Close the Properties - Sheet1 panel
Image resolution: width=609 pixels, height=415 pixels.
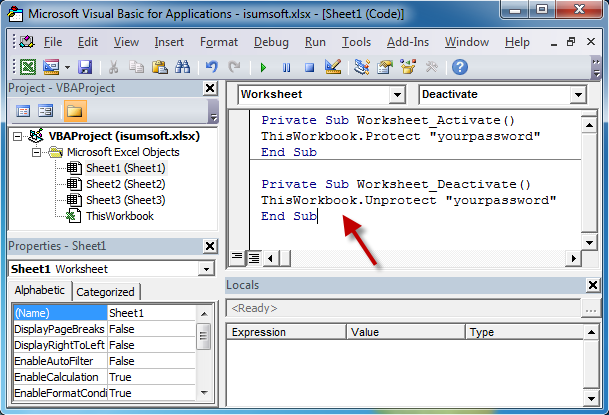pyautogui.click(x=210, y=246)
